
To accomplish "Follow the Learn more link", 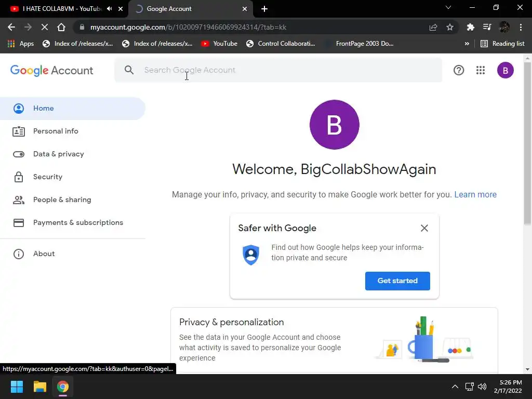I will pos(475,194).
